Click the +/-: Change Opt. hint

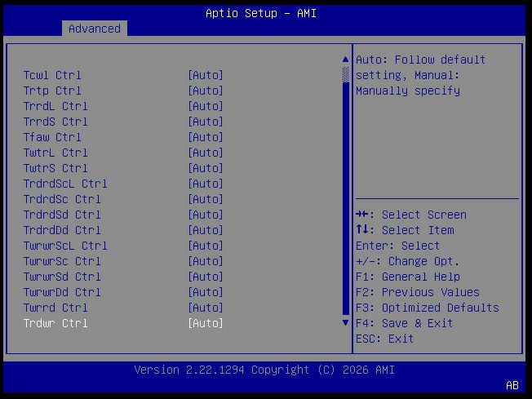coord(407,261)
